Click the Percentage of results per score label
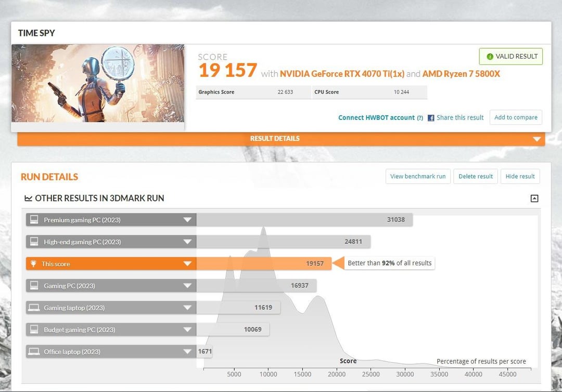The height and width of the screenshot is (392, 562). coord(481,361)
